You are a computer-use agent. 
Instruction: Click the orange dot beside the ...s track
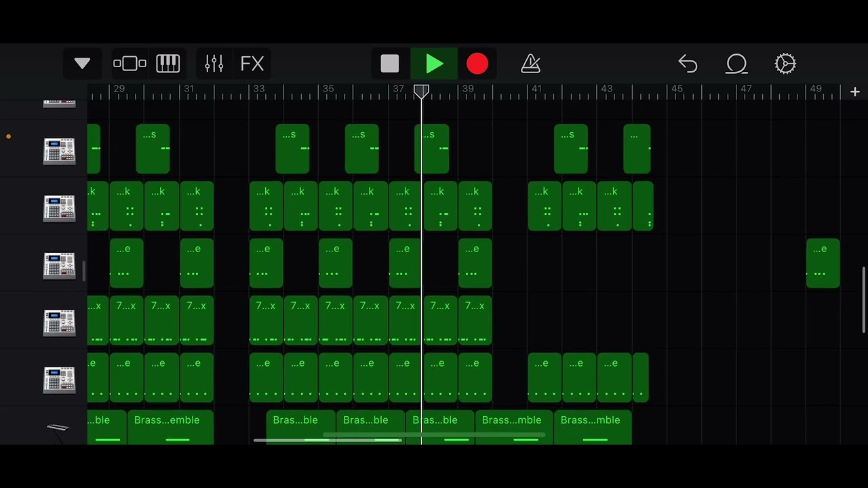8,137
